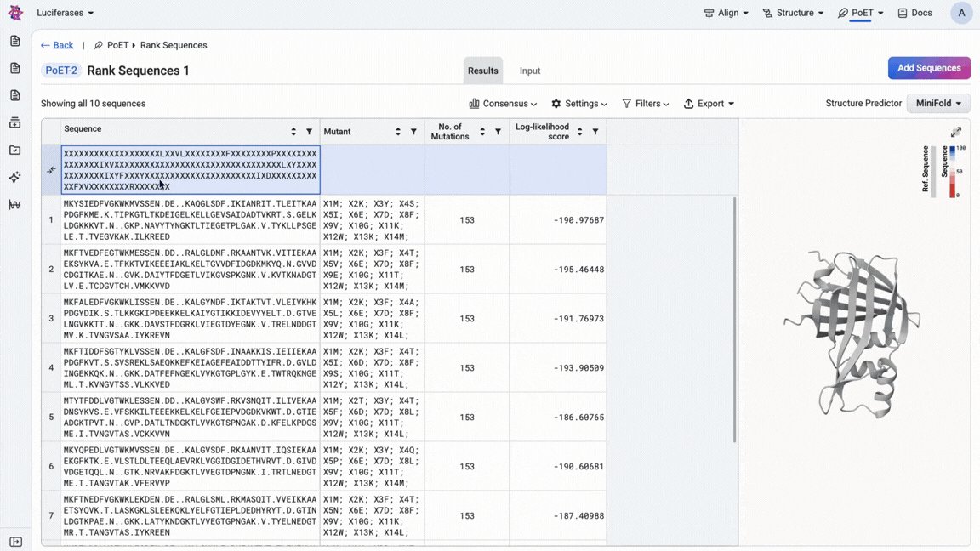This screenshot has height=551, width=980.
Task: Click score -191.76973
Action: point(578,319)
